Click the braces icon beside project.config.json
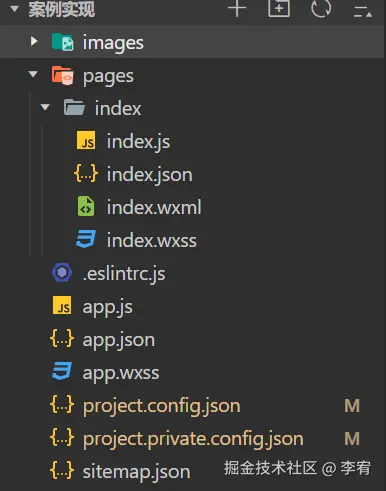386x491 pixels. pos(62,404)
